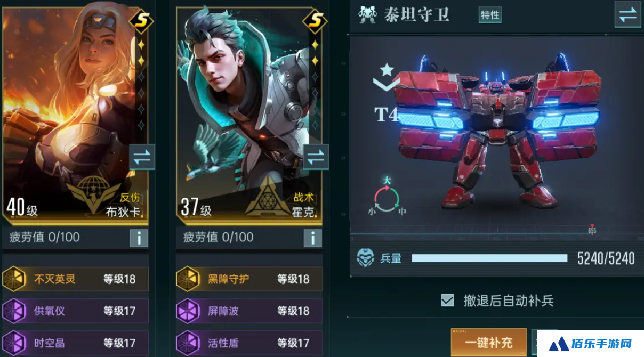Click the 屏障波 purple skill icon

pyautogui.click(x=187, y=311)
